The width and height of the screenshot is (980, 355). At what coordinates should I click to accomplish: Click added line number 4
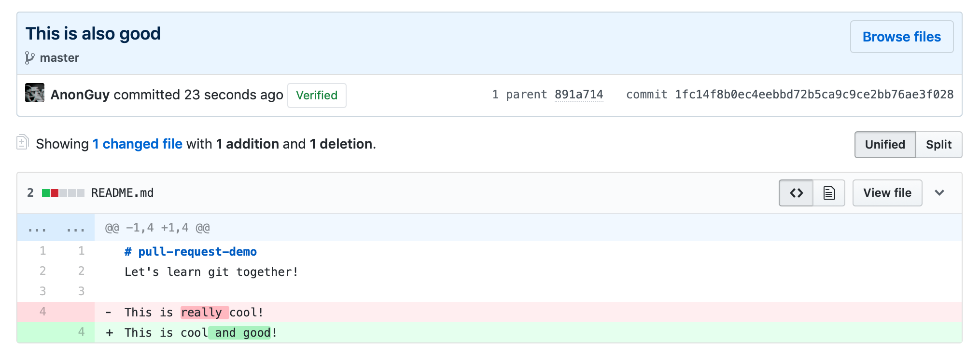81,332
